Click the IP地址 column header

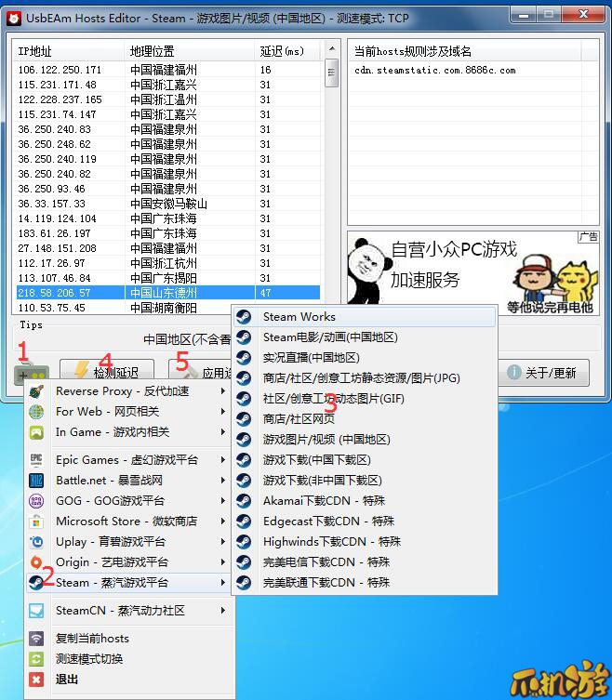point(69,51)
